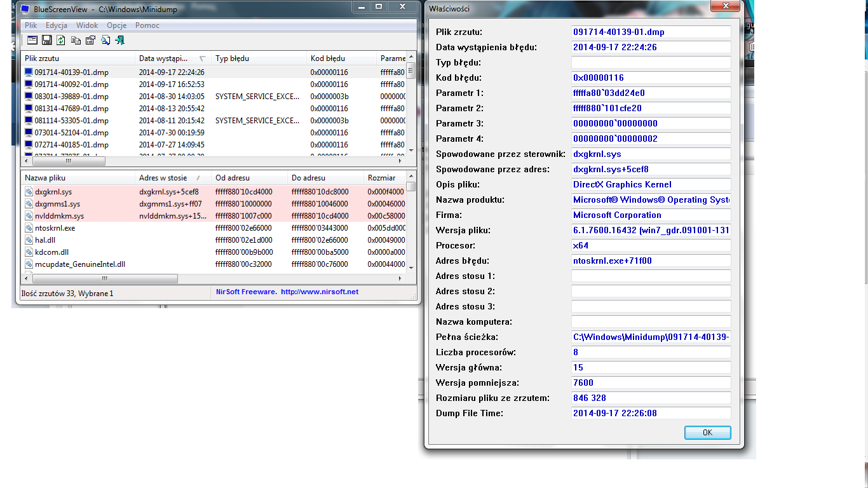
Task: Click the ntoskrnl.exe file icon
Action: [29, 227]
